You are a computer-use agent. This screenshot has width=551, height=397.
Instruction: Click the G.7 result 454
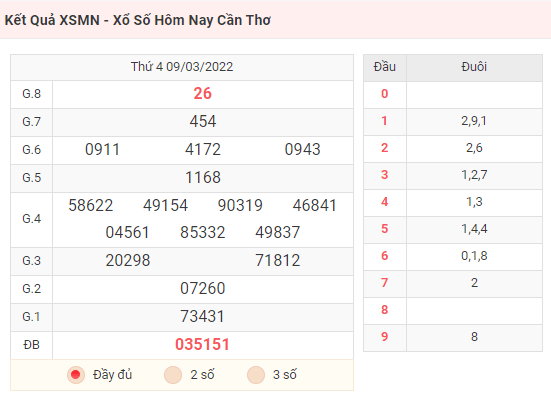click(x=203, y=122)
